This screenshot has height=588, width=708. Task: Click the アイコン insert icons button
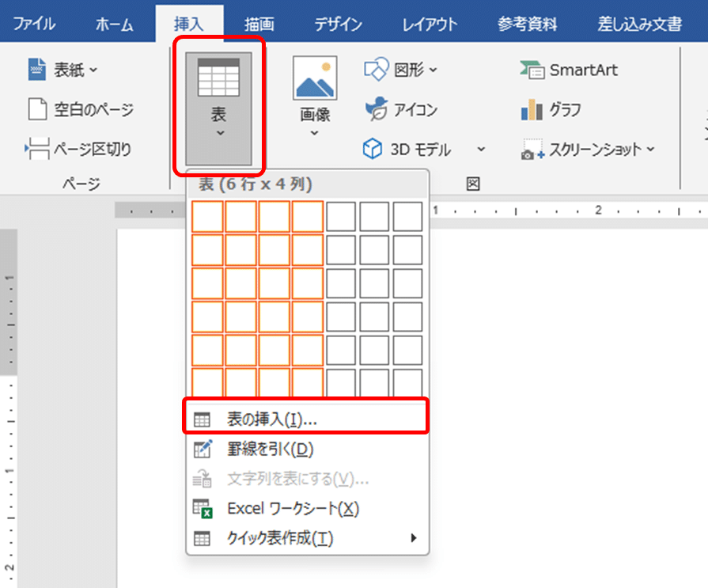(401, 109)
